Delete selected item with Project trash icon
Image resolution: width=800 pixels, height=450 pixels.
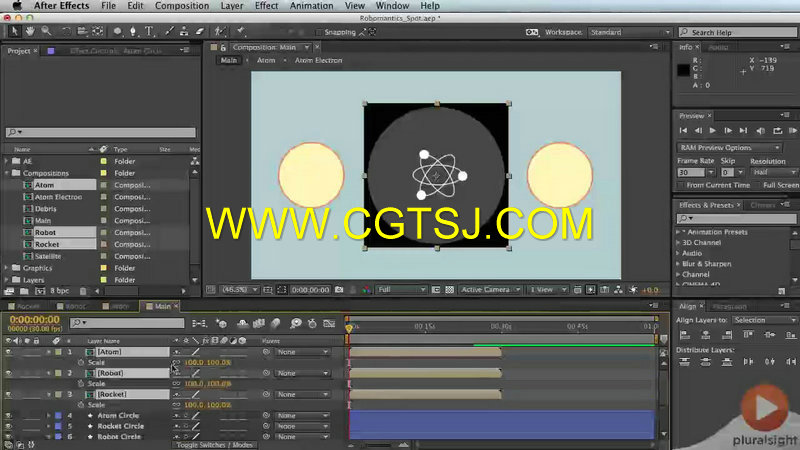[83, 291]
